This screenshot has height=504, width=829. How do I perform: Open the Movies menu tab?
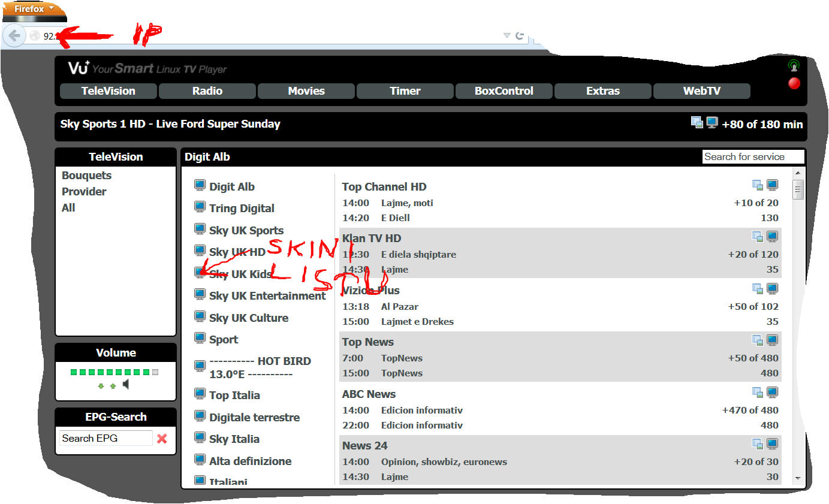306,91
